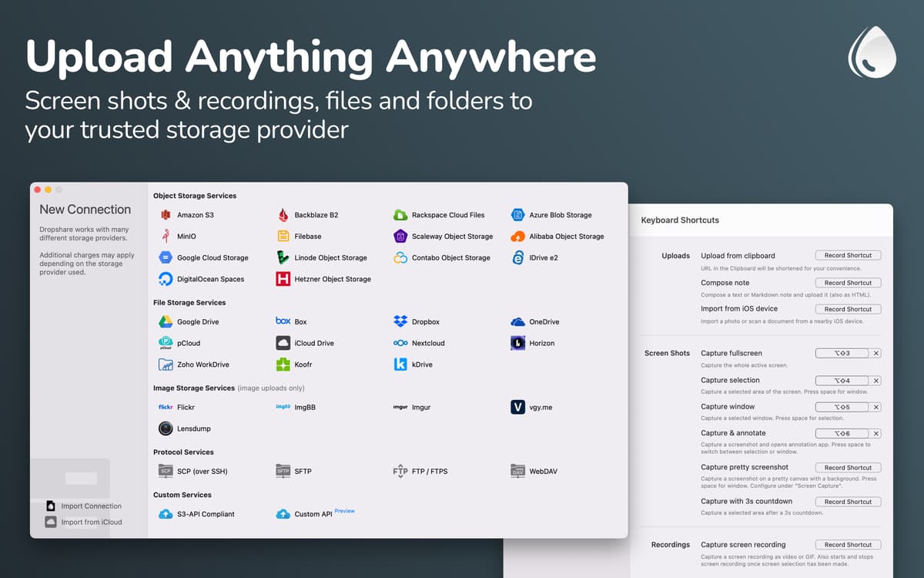Image resolution: width=924 pixels, height=578 pixels.
Task: Record shortcut for Capture screen recording
Action: (x=848, y=545)
